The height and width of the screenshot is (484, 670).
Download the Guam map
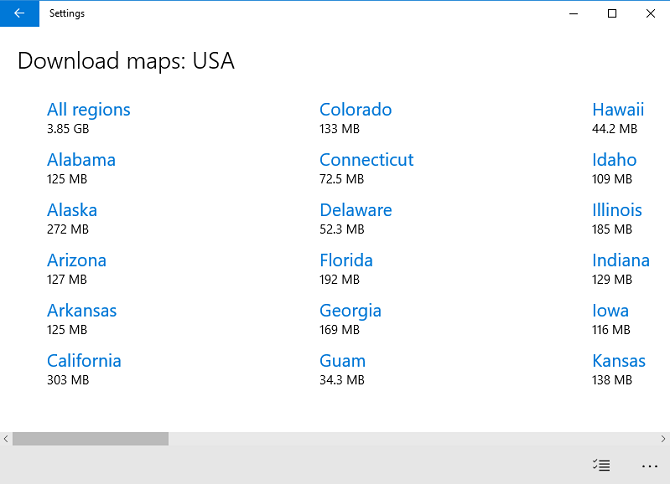pos(343,361)
